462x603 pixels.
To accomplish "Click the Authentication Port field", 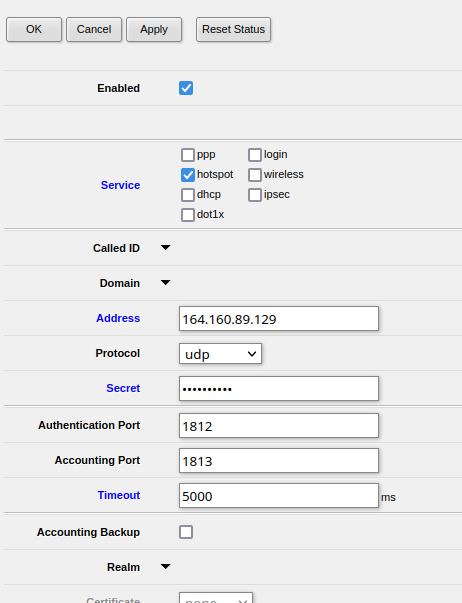I will coord(279,425).
